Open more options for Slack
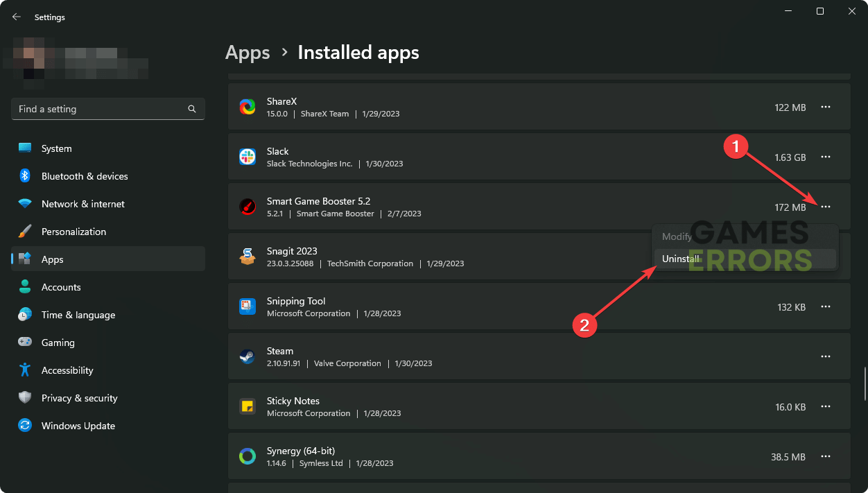868x493 pixels. pyautogui.click(x=825, y=157)
